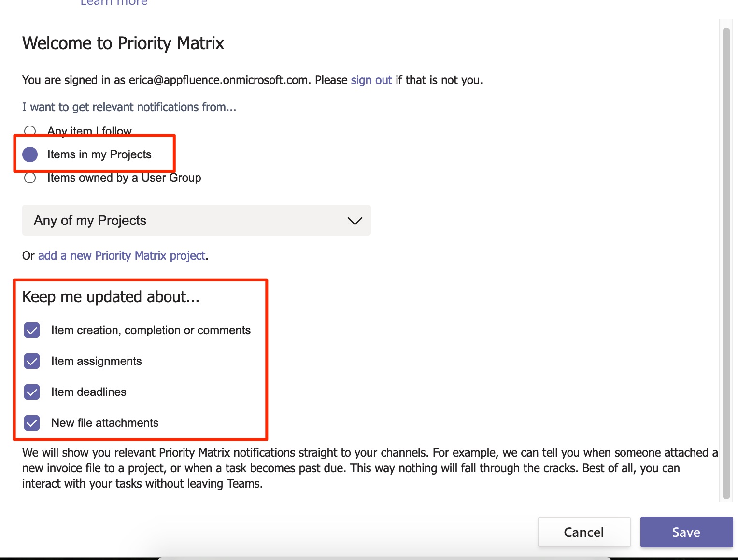Click the signed-in email address text
The width and height of the screenshot is (738, 560).
[218, 80]
